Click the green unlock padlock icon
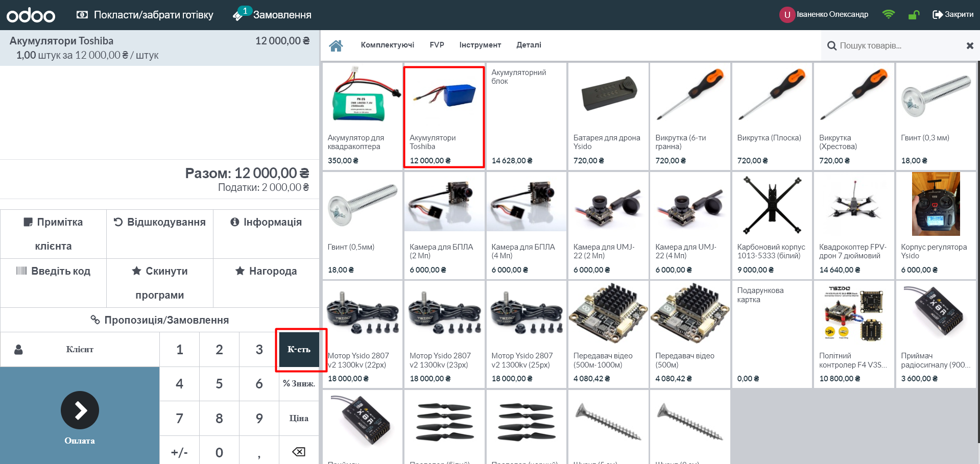Viewport: 980px width, 464px height. pos(914,15)
